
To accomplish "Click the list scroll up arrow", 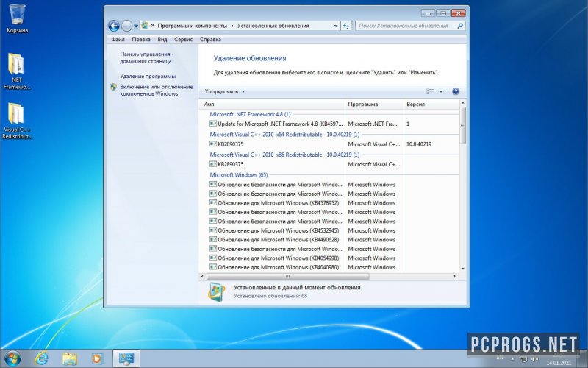I will tap(462, 103).
